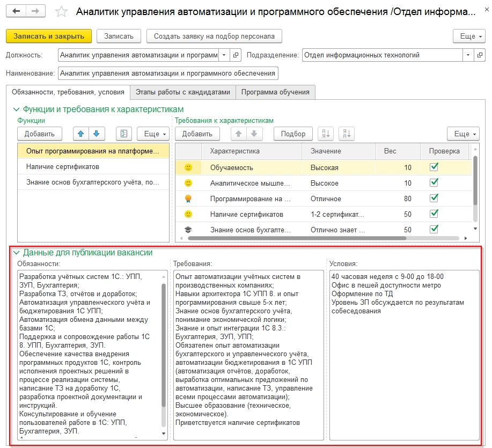Add this form to favorites star
The width and height of the screenshot is (492, 448).
[x=61, y=12]
